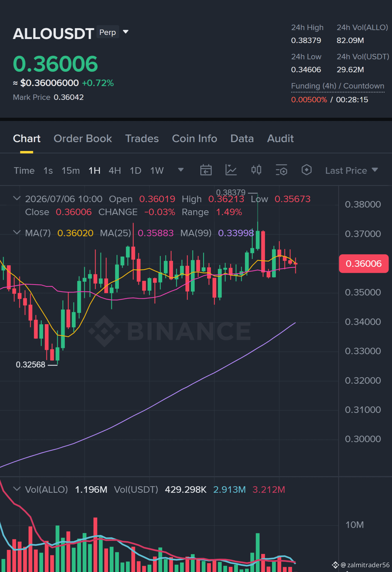392x572 pixels.
Task: Switch to the Order Book tab
Action: (x=83, y=139)
